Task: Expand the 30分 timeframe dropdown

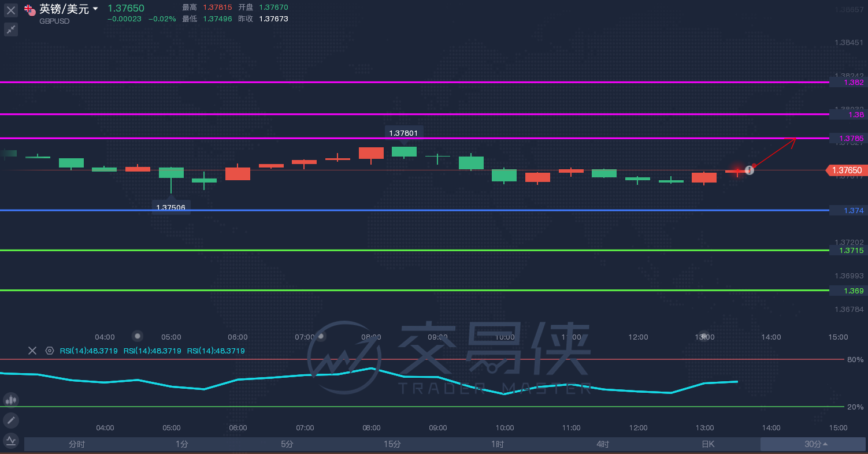Action: [815, 444]
